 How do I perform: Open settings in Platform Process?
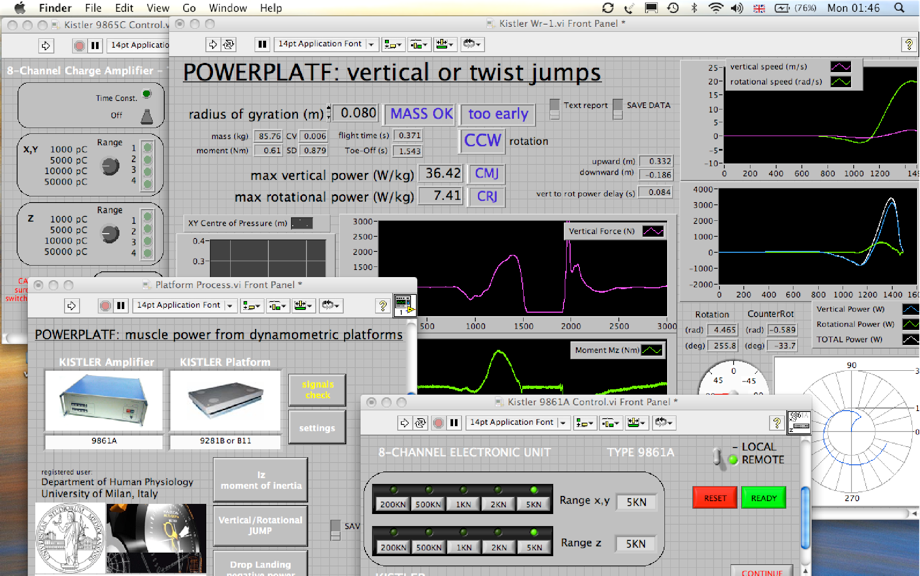[x=317, y=428]
